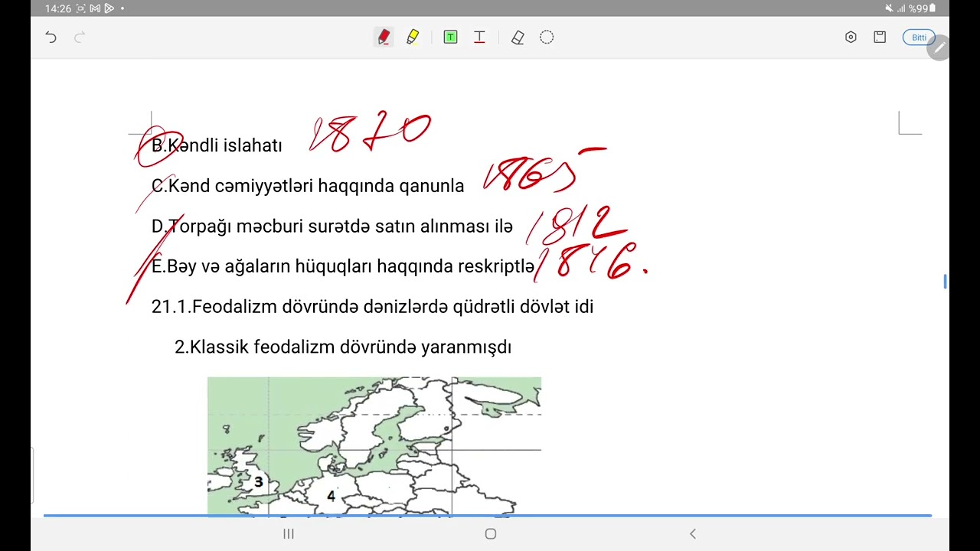This screenshot has height=551, width=980.
Task: Activate the eraser tool
Action: [x=518, y=37]
